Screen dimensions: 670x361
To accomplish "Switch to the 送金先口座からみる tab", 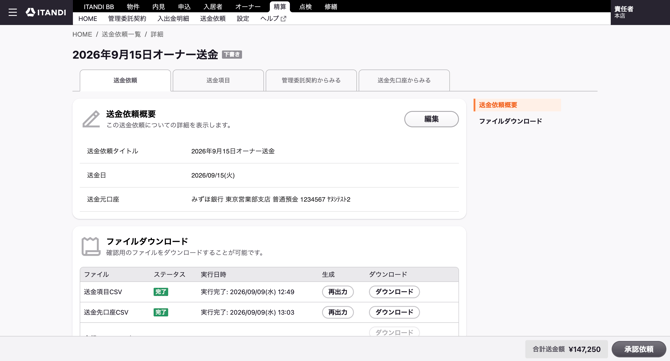I will click(404, 80).
